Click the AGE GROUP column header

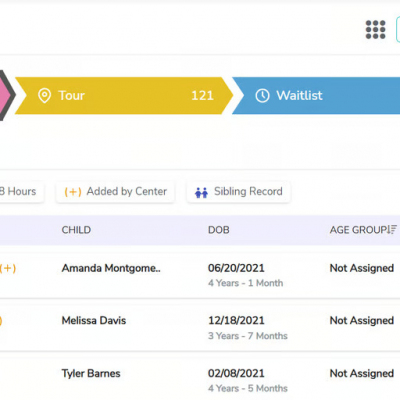pos(359,230)
